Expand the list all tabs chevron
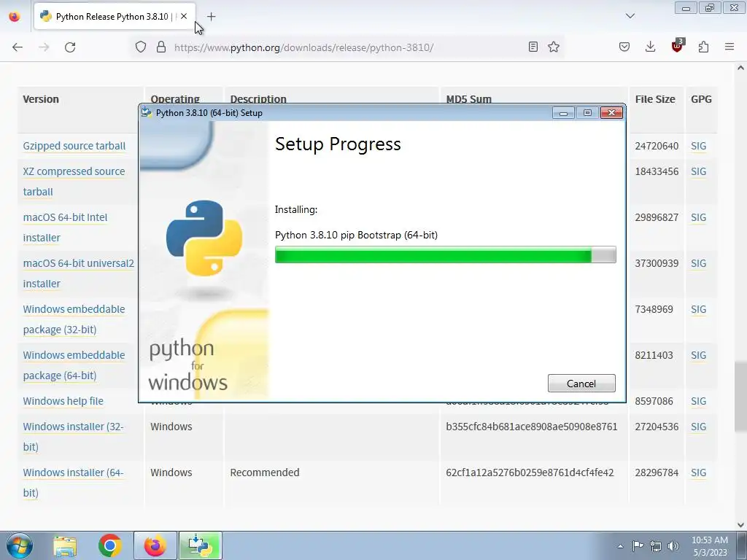Screen dimensions: 747x560 pos(630,16)
